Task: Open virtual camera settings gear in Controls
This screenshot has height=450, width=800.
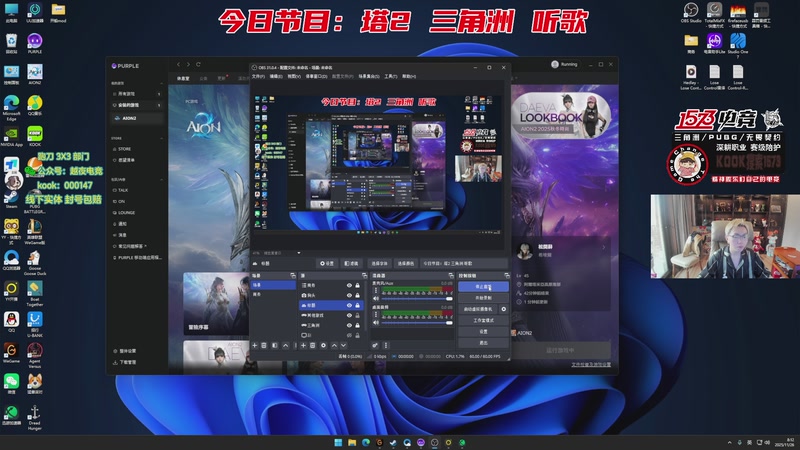Action: tap(504, 309)
